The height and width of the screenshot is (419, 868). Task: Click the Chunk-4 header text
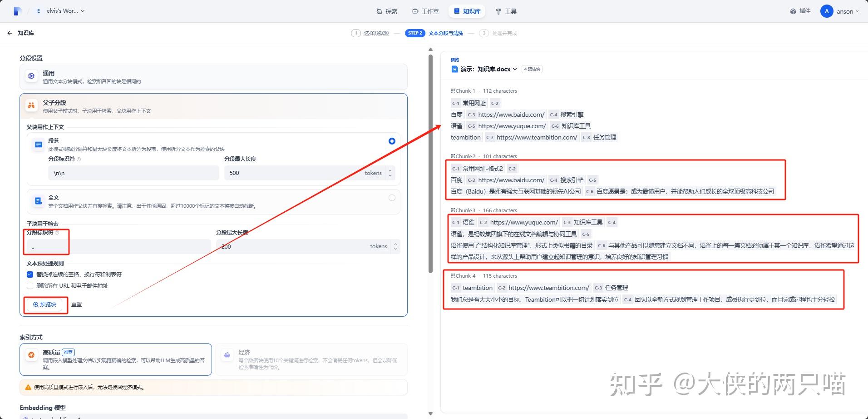tap(484, 276)
